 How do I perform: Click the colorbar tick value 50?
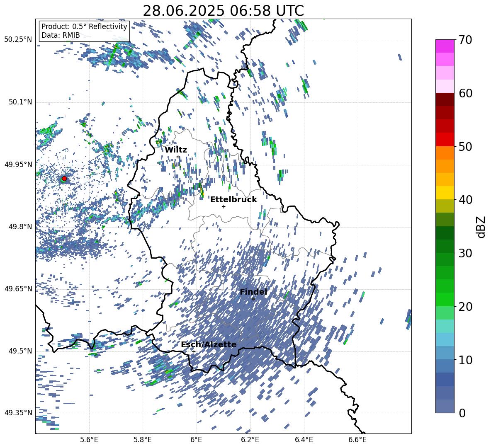465,147
